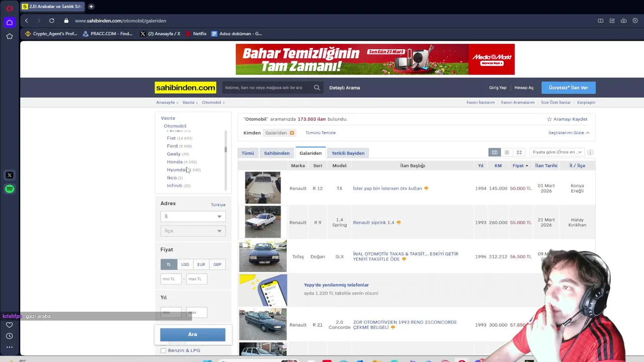Image resolution: width=644 pixels, height=362 pixels.
Task: Collapse filters with Seçtiklerimi Gizle
Action: [x=569, y=133]
